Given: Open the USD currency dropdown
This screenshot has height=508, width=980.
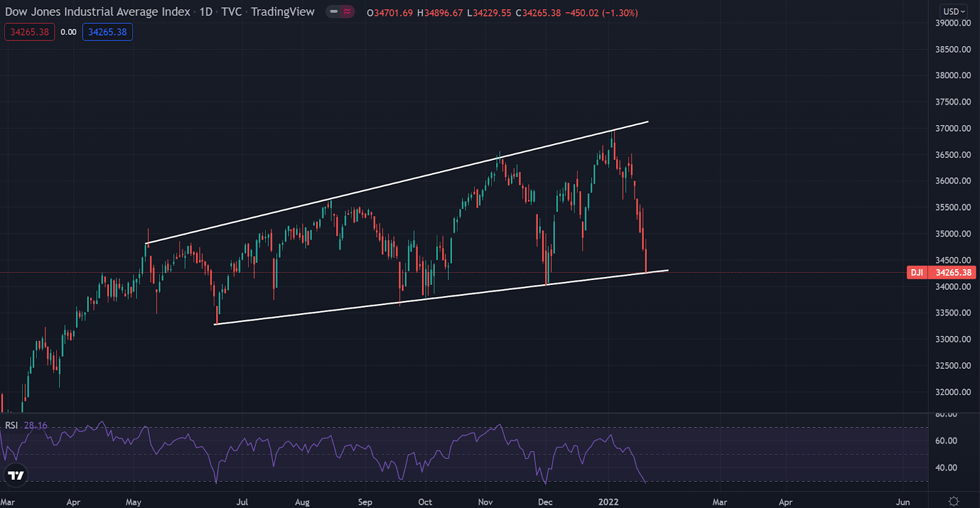Looking at the screenshot, I should point(954,11).
